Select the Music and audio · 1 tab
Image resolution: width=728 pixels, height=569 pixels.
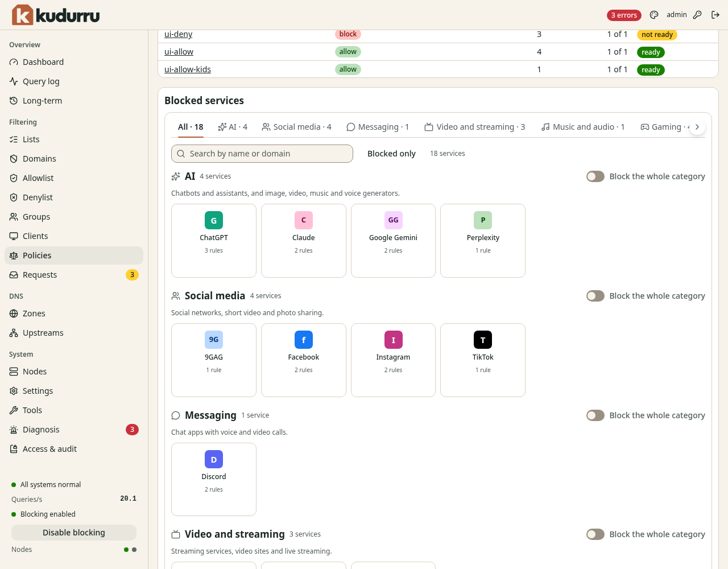pos(583,127)
